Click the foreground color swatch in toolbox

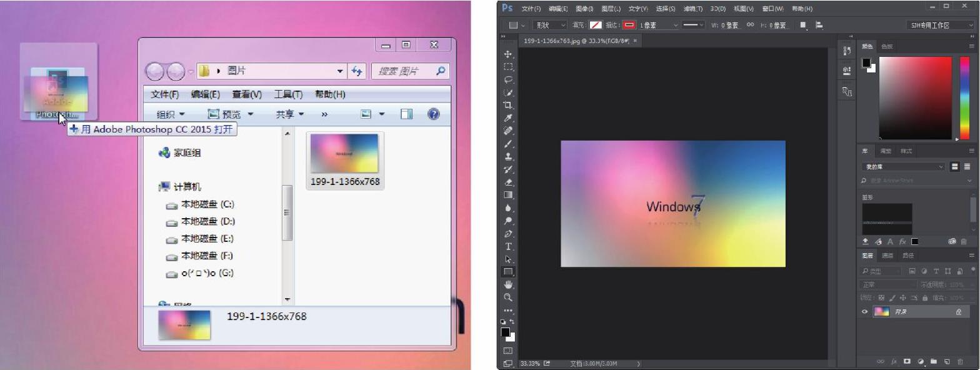505,332
